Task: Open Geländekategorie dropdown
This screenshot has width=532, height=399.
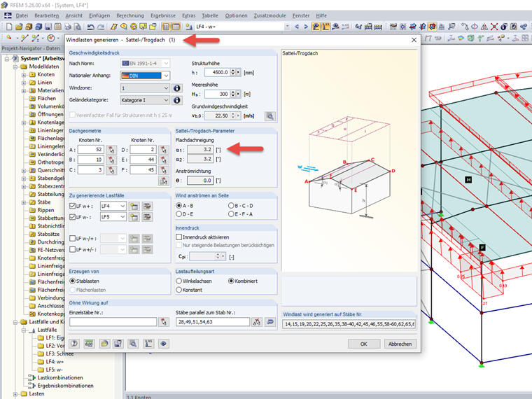Action: pos(166,100)
